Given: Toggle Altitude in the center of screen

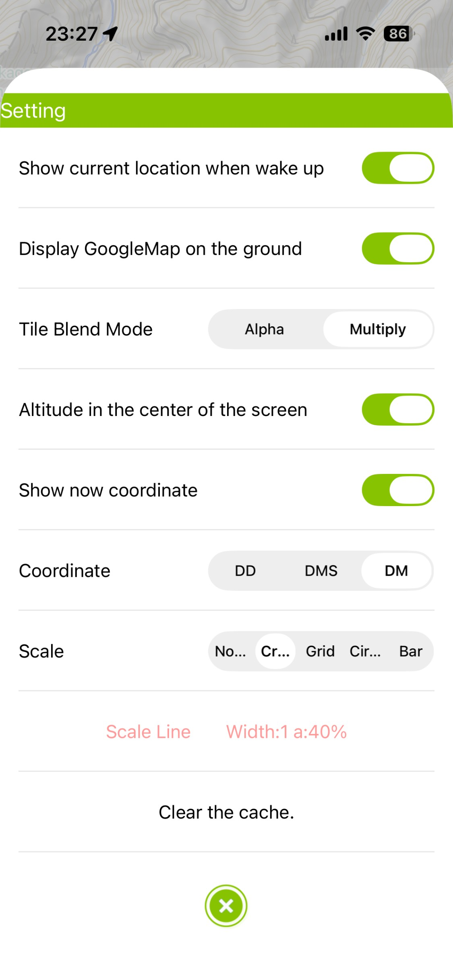Looking at the screenshot, I should (398, 409).
